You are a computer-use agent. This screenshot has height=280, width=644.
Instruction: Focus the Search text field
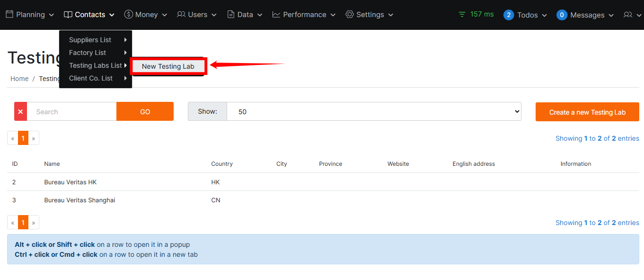point(71,111)
